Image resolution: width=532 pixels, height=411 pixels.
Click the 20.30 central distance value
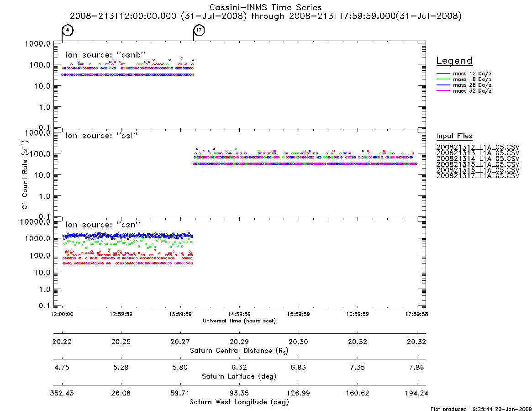coord(298,342)
